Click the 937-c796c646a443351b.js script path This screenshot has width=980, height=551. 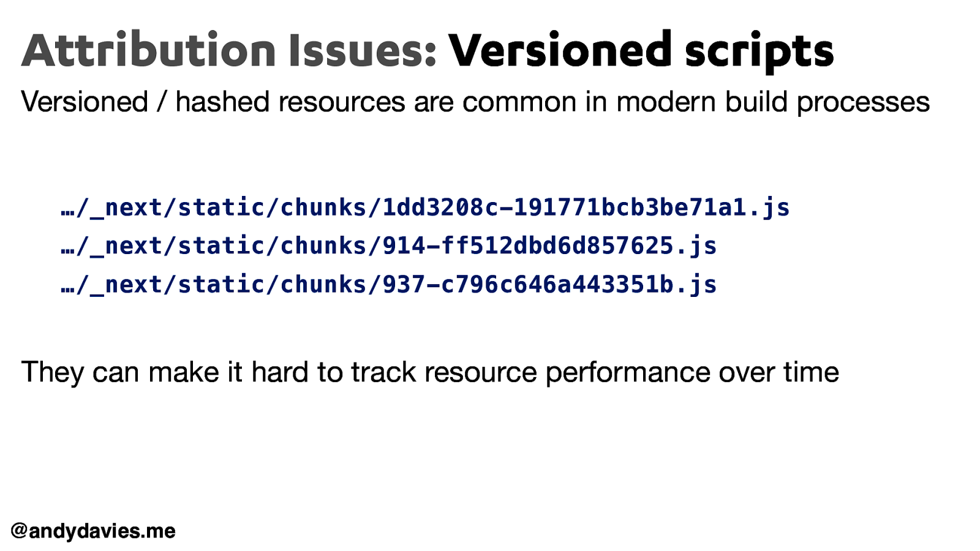pyautogui.click(x=388, y=285)
